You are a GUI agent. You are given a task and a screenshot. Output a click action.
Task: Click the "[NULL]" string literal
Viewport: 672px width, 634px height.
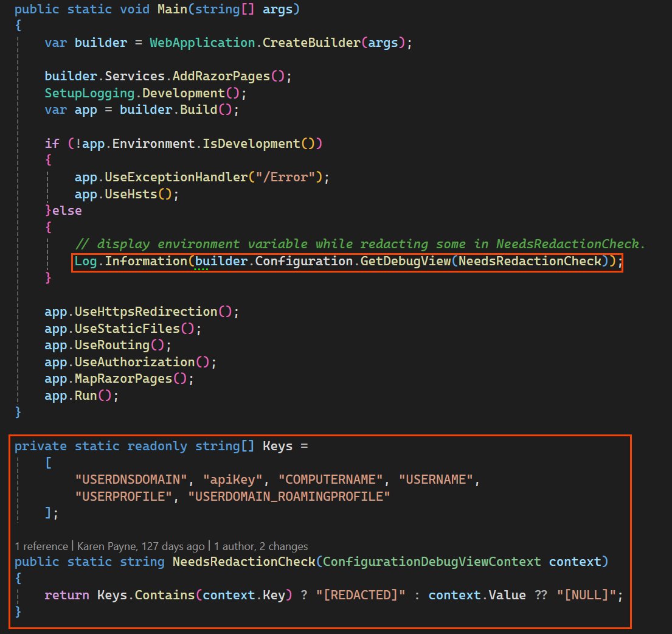coord(587,595)
